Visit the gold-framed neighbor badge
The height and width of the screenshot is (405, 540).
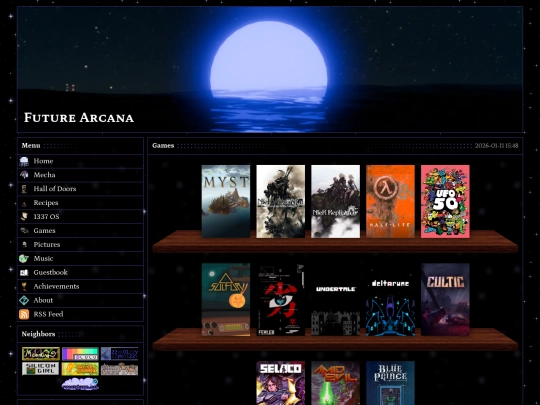coord(41,354)
